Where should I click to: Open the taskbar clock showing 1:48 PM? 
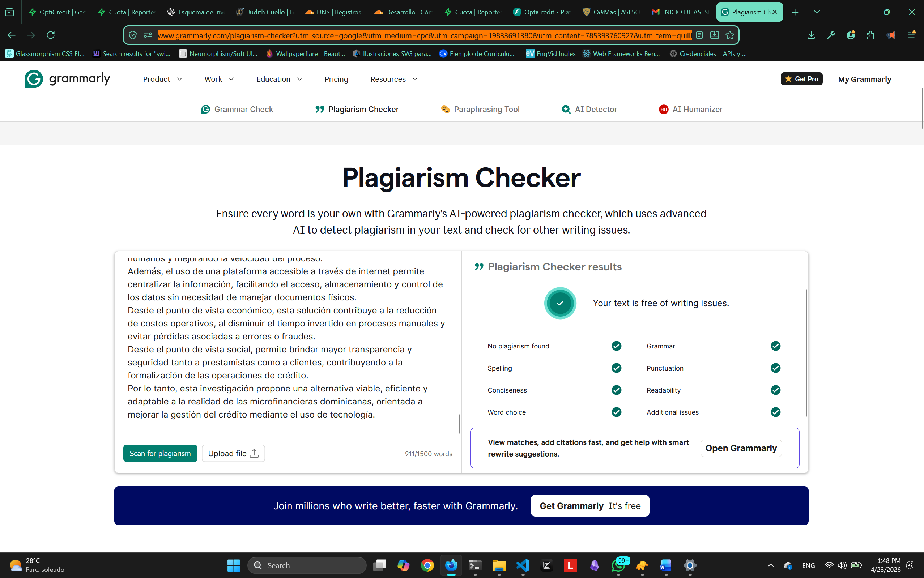click(x=885, y=565)
